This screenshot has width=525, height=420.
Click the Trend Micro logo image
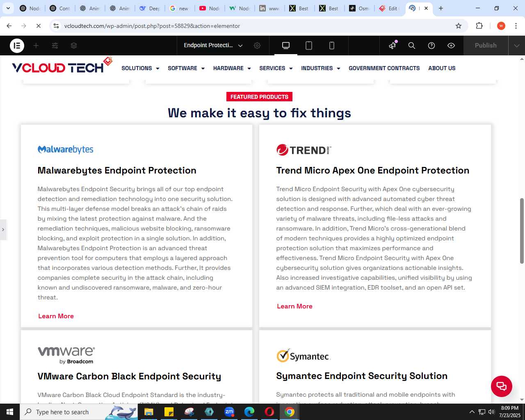point(304,150)
